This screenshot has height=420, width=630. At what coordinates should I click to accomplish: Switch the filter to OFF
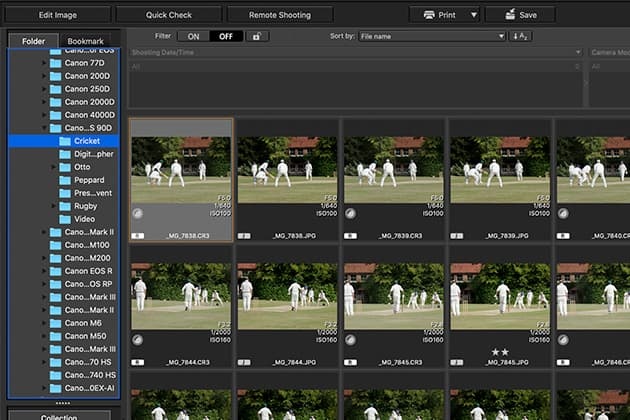226,37
